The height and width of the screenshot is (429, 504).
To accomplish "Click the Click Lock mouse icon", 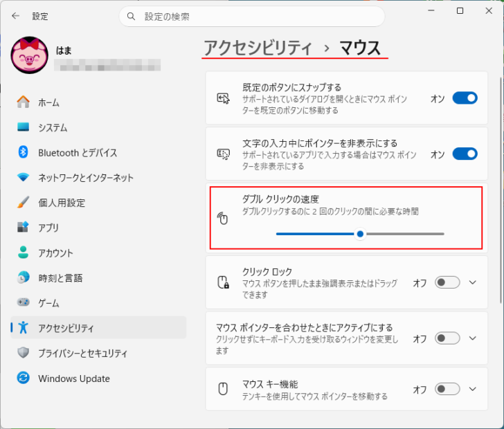I will 223,282.
